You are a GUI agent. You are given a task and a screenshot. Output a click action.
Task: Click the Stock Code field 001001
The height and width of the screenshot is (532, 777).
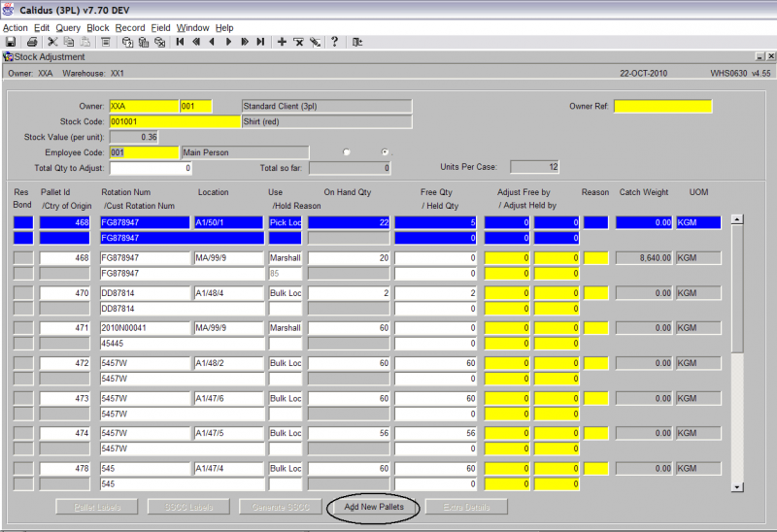tap(175, 121)
